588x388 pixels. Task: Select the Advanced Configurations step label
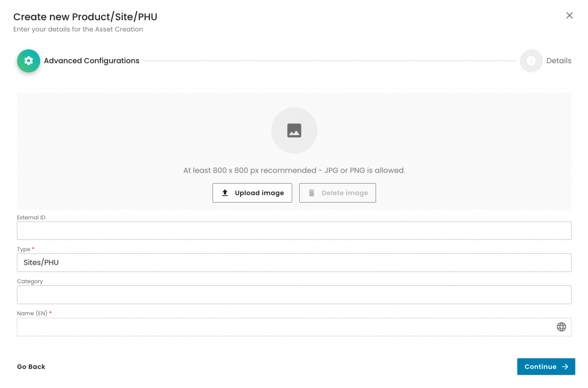click(x=91, y=61)
